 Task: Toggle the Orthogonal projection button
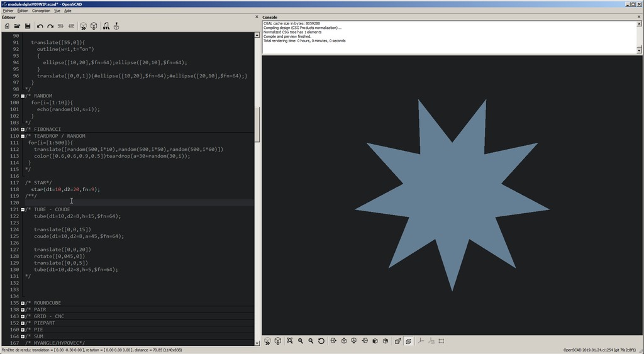coord(408,341)
